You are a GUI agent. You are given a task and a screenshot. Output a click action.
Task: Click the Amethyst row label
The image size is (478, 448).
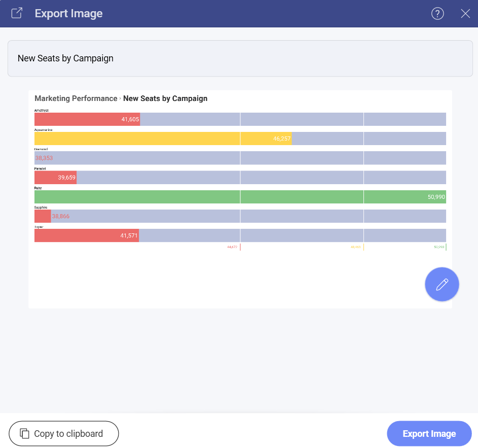click(42, 111)
